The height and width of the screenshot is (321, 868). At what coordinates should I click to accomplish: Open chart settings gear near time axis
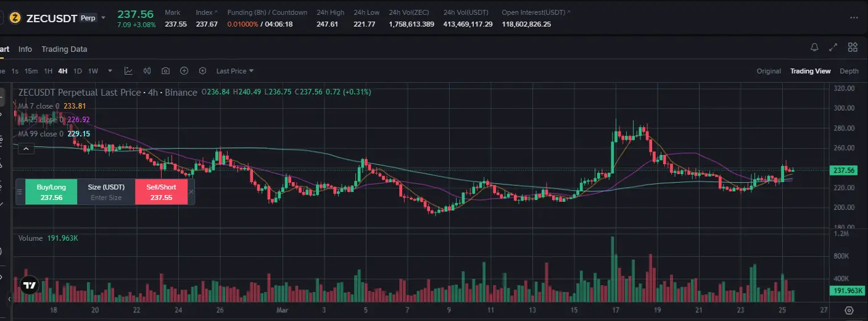click(x=849, y=310)
